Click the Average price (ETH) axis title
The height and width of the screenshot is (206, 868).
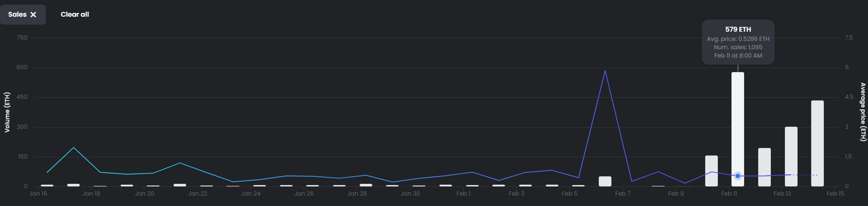click(x=863, y=112)
